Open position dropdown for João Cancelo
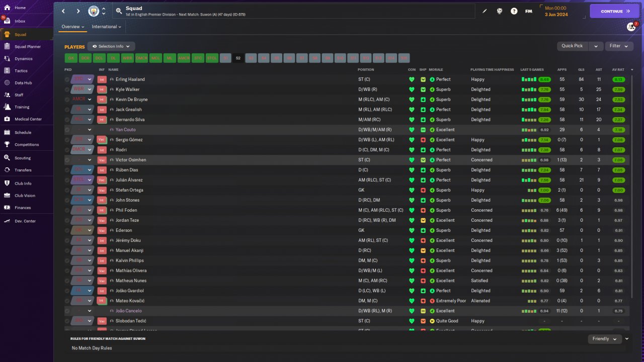This screenshot has height=362, width=644. (x=90, y=311)
